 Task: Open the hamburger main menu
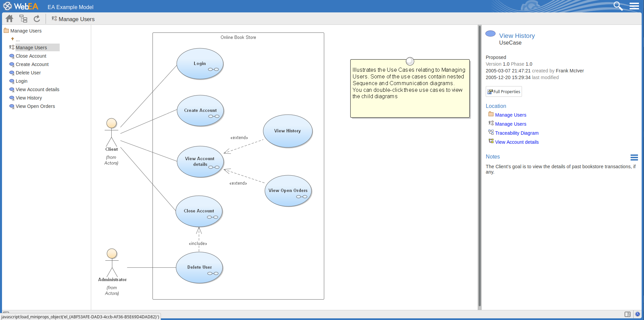coord(634,6)
